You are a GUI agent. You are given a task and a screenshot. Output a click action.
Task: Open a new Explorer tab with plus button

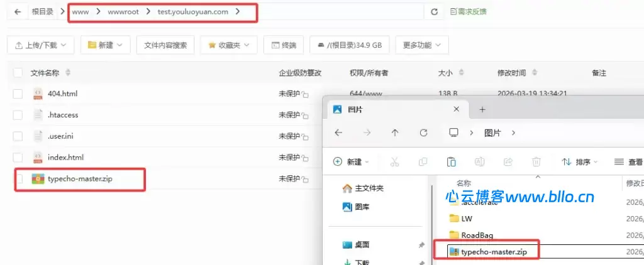click(482, 109)
